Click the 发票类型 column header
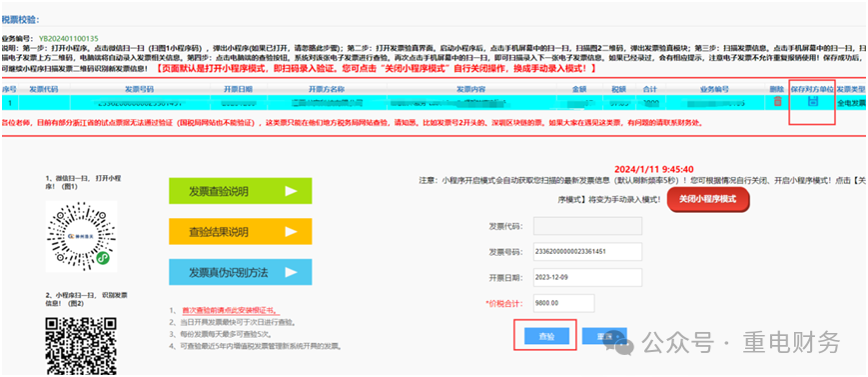This screenshot has width=868, height=377. [x=852, y=89]
